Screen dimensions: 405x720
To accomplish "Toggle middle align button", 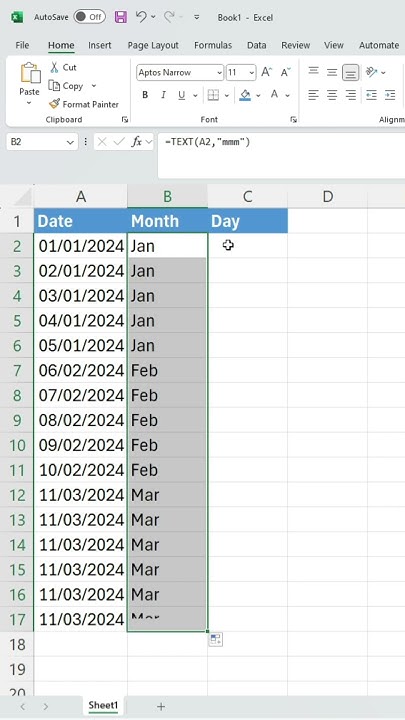I will click(332, 72).
